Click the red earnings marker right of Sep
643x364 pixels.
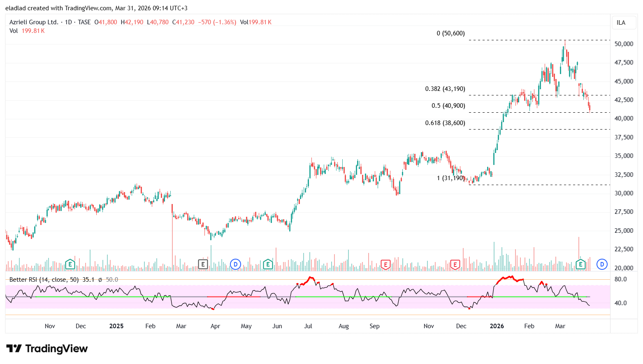(385, 264)
